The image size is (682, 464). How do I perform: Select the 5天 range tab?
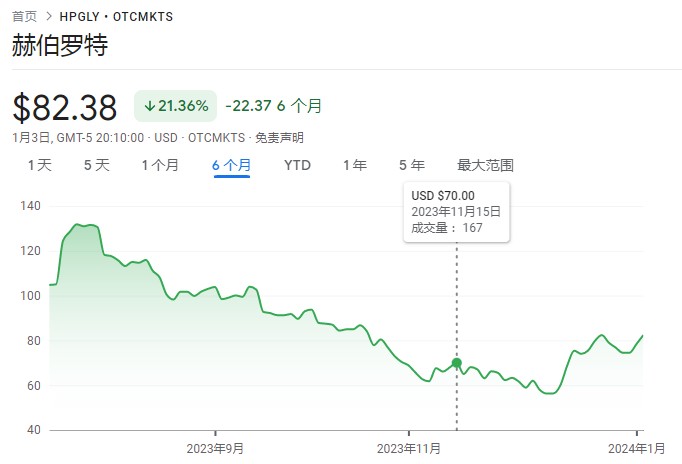[x=97, y=165]
